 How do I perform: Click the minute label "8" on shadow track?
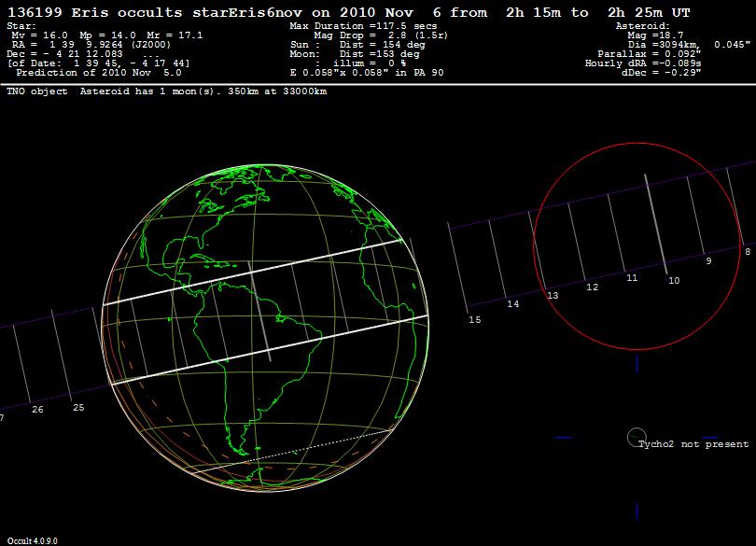point(748,252)
